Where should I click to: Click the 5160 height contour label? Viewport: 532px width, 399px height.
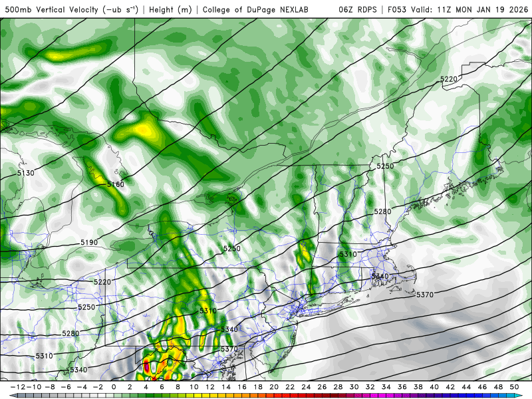pos(116,184)
